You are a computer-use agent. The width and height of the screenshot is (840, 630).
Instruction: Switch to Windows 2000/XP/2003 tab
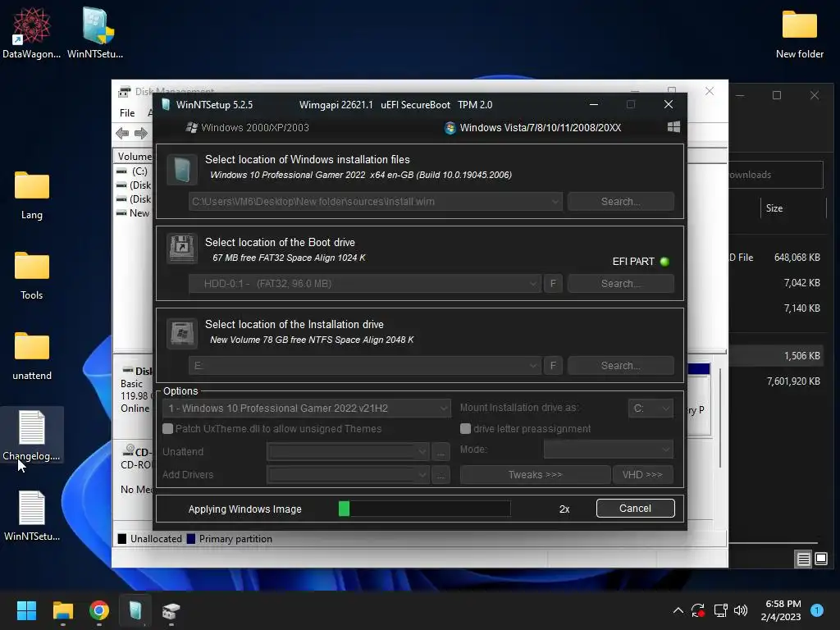point(247,127)
